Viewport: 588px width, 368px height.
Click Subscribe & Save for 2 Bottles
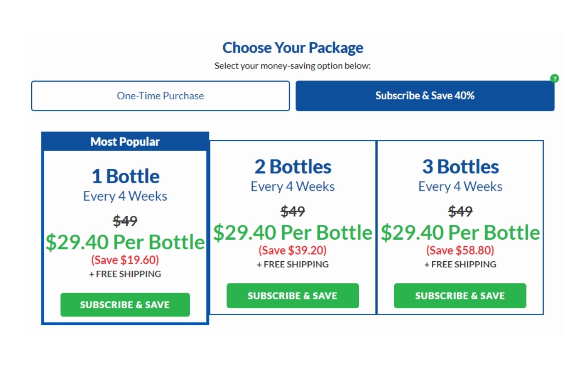coord(293,296)
